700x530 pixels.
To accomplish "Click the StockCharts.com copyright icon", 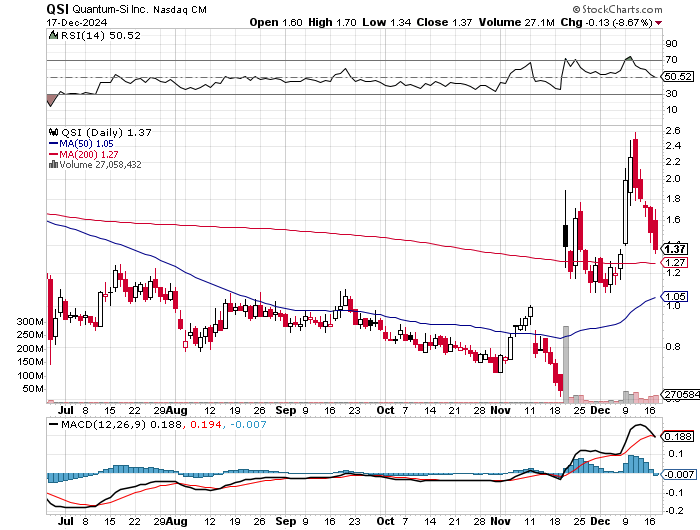I will click(x=576, y=9).
